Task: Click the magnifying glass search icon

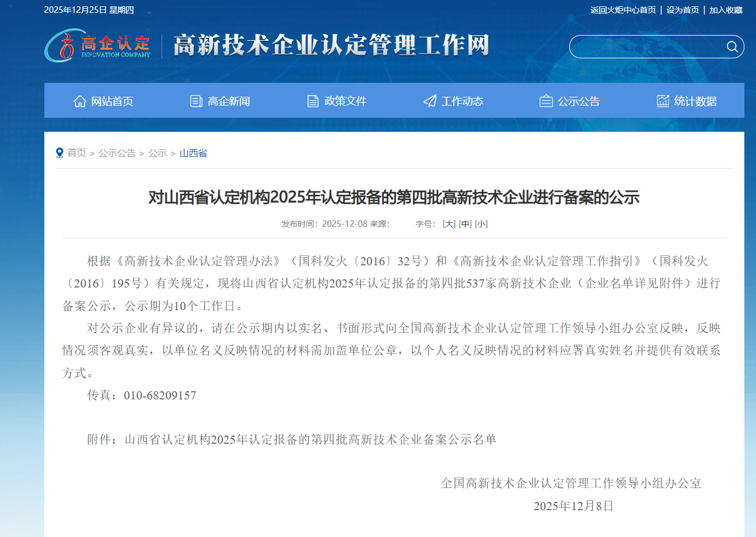Action: coord(732,47)
